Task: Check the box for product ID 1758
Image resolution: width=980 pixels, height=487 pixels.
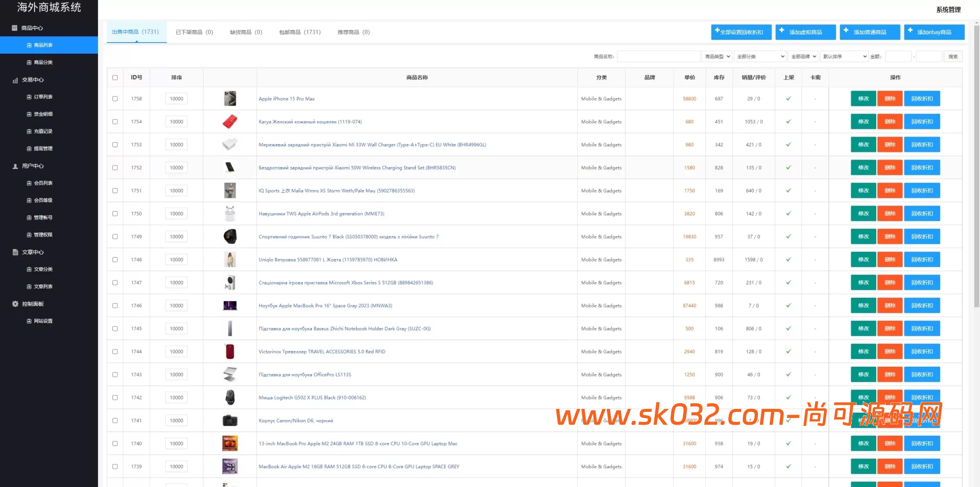Action: [x=115, y=99]
